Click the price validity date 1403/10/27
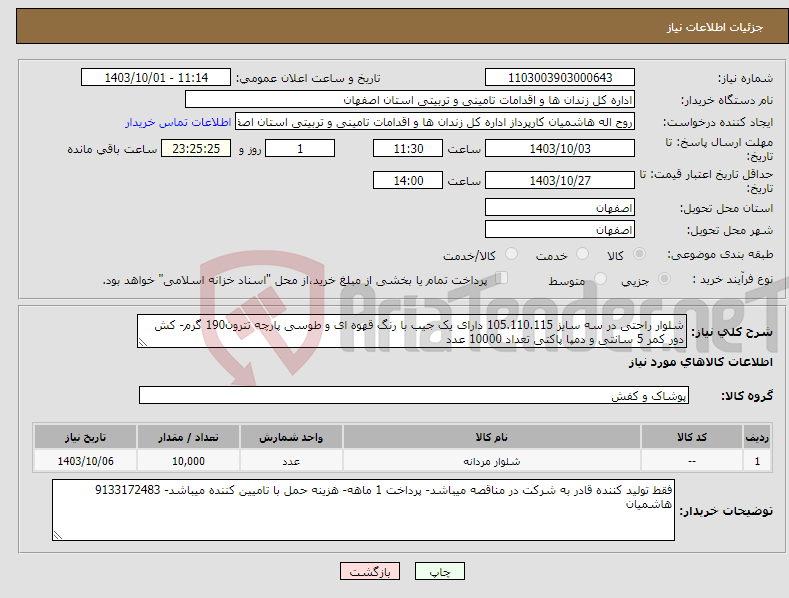The width and height of the screenshot is (789, 598). [560, 180]
